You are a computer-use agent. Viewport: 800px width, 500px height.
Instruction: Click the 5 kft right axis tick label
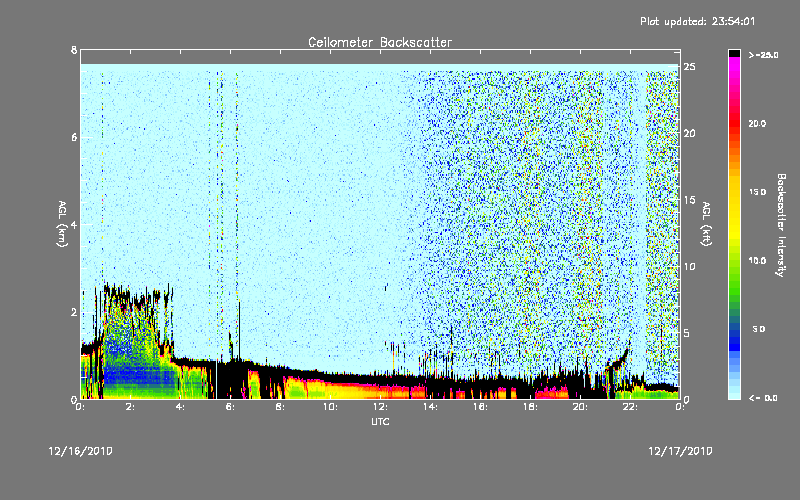(x=687, y=333)
